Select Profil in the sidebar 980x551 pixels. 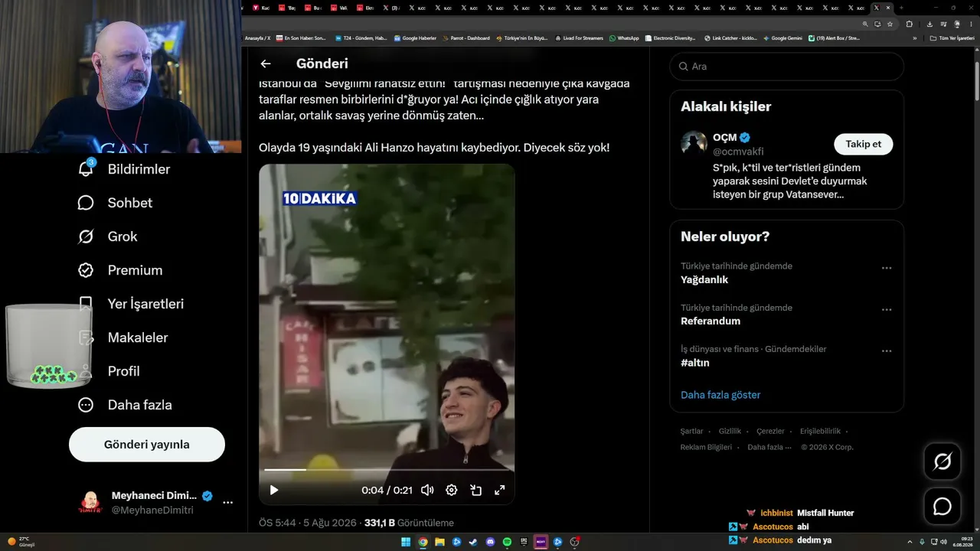[123, 371]
